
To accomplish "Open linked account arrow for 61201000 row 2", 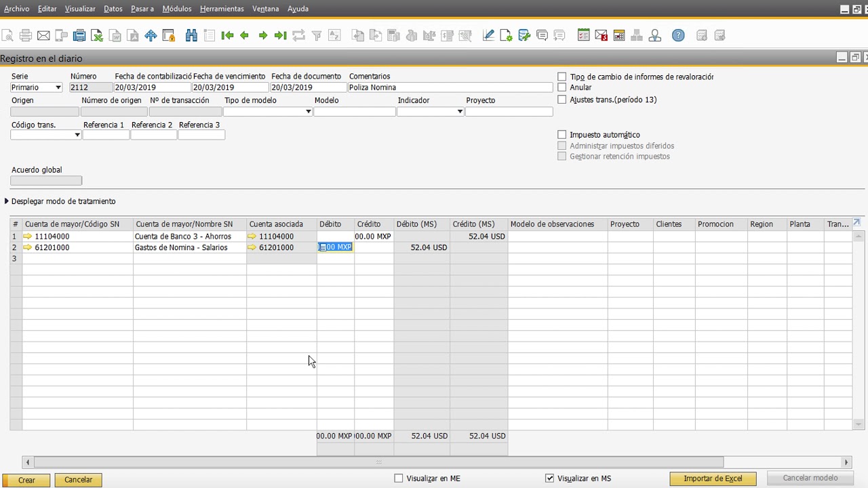I will point(28,247).
